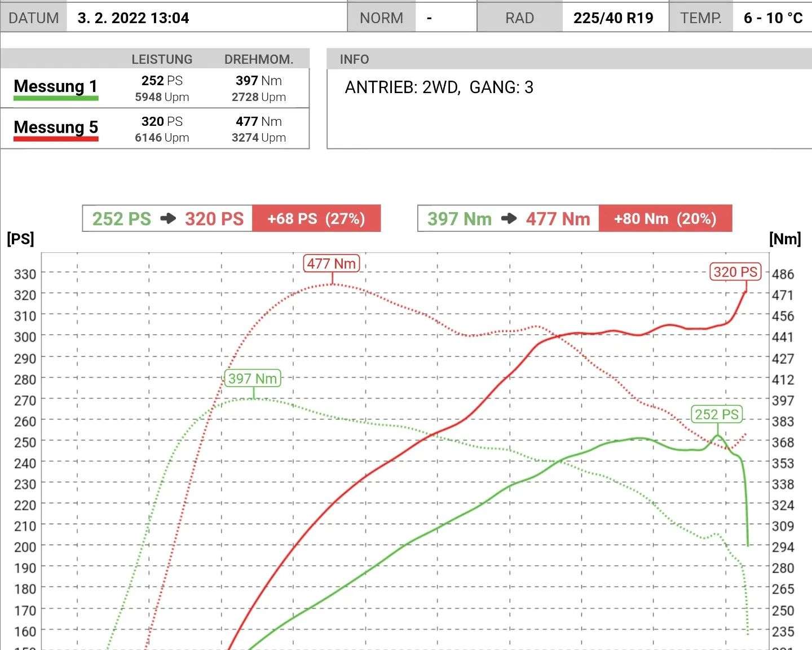The height and width of the screenshot is (650, 812).
Task: Click the date field showing 3. 2. 2022 13:04
Action: point(134,18)
